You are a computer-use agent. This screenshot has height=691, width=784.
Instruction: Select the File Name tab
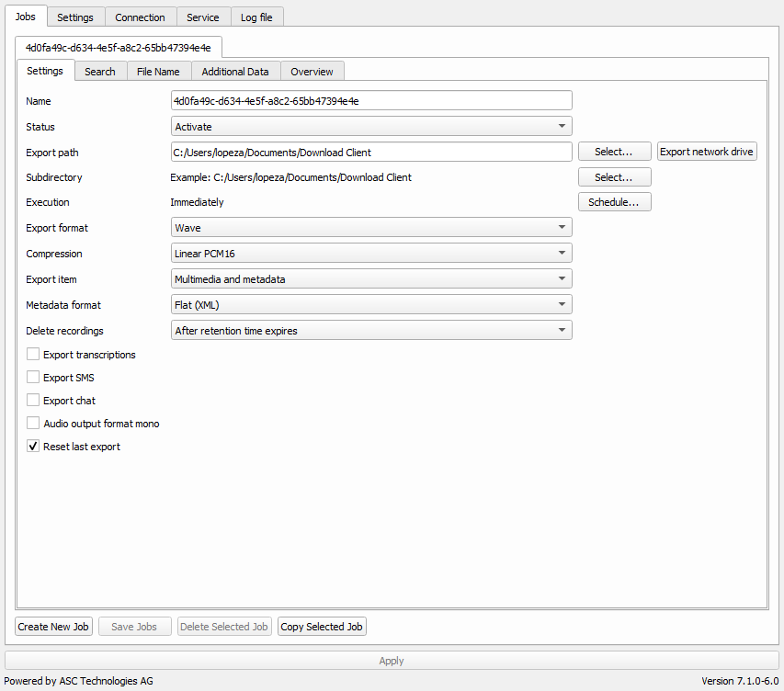coord(158,72)
